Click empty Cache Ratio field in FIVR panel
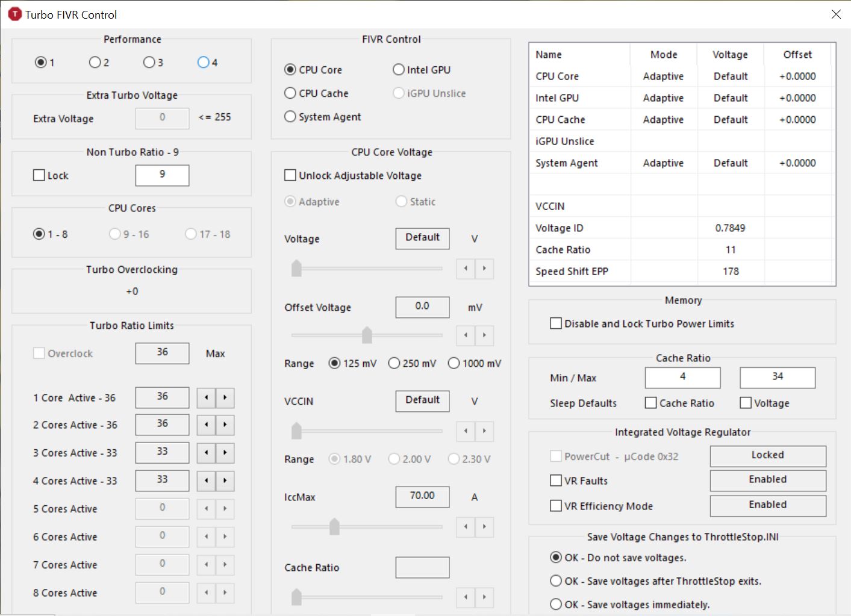The image size is (851, 616). click(x=422, y=567)
